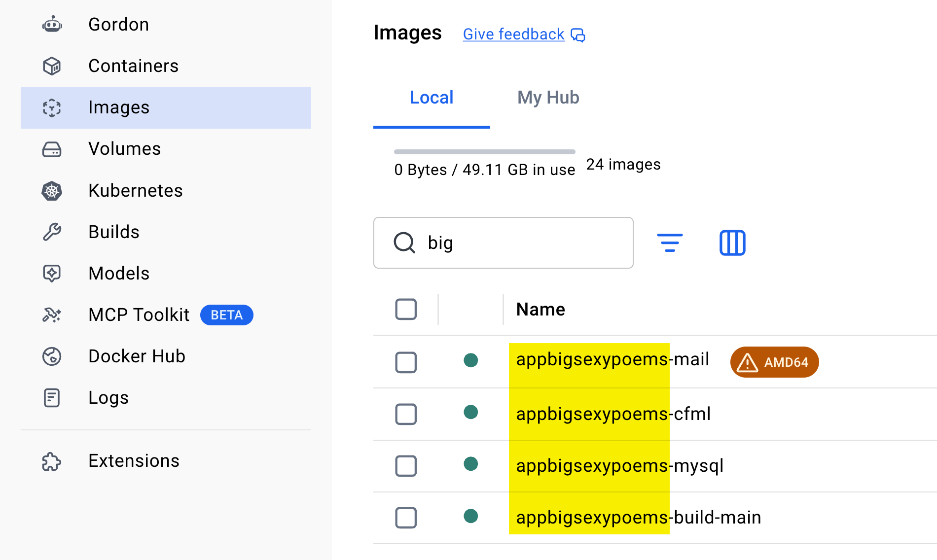Click the Images sidebar icon
This screenshot has height=560, width=937.
coord(52,107)
